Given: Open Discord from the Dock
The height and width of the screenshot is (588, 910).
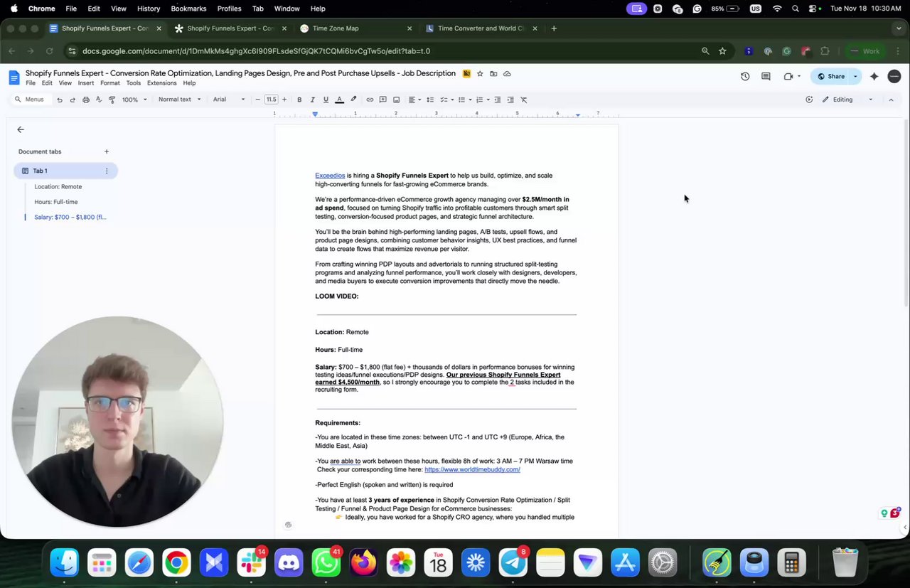Looking at the screenshot, I should coord(289,563).
